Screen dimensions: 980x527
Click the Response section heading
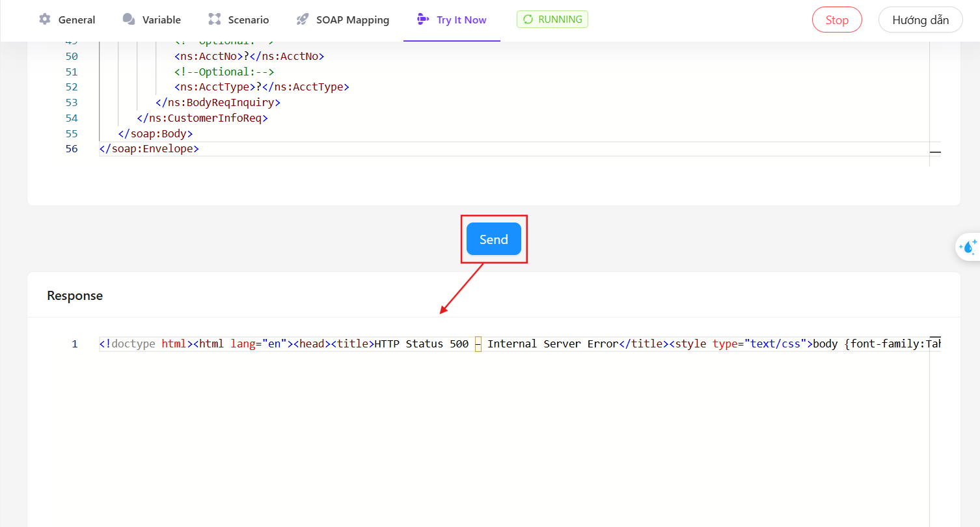coord(75,295)
